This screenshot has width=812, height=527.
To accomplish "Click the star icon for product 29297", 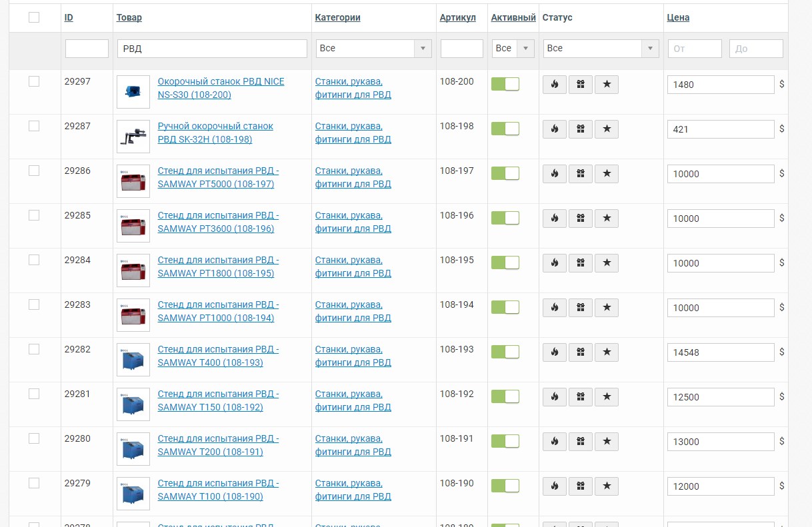I will tap(607, 85).
